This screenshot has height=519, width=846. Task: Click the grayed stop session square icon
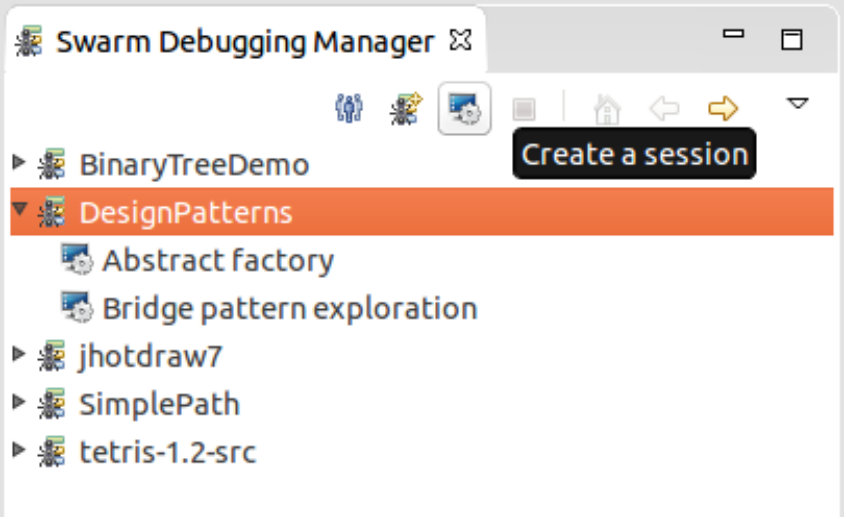tap(523, 109)
